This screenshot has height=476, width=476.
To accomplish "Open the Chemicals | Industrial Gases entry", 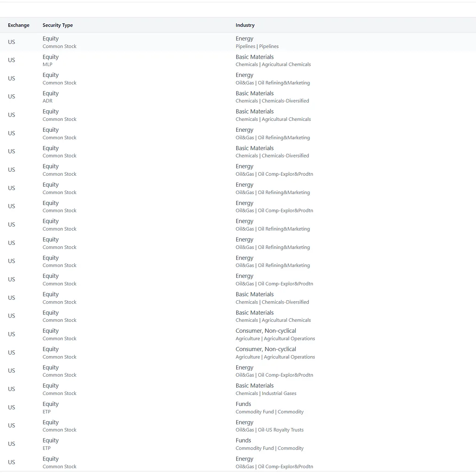I will click(266, 394).
